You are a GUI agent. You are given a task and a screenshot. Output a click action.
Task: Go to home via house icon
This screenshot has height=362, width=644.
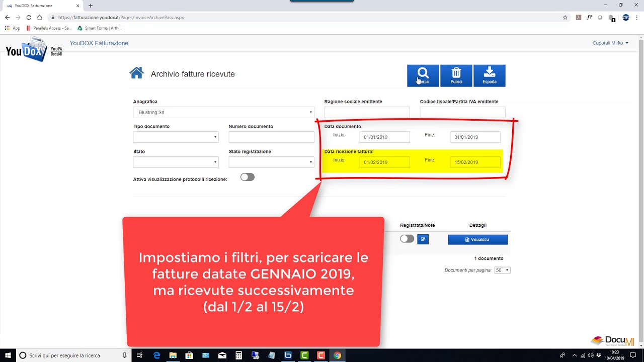[136, 73]
